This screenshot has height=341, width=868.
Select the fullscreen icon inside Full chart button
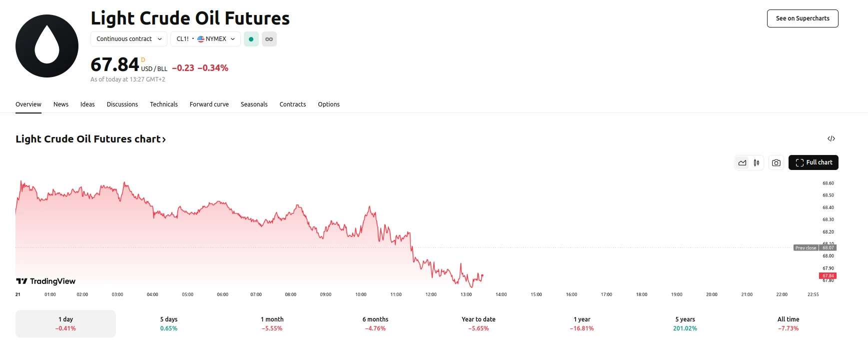(x=799, y=162)
